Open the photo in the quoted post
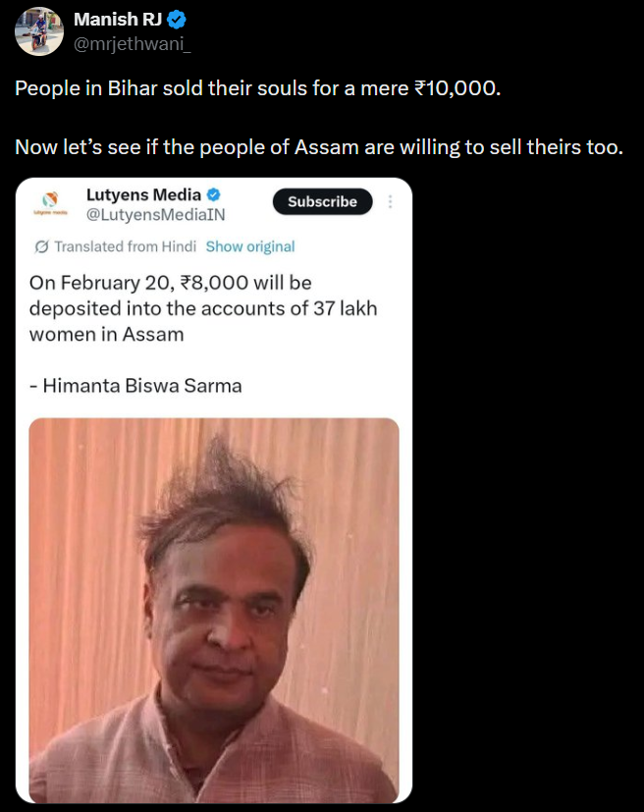This screenshot has height=812, width=644. point(214,609)
